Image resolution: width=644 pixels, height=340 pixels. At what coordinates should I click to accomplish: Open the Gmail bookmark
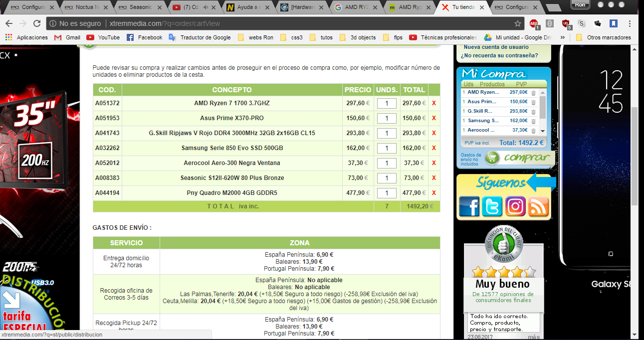[67, 37]
